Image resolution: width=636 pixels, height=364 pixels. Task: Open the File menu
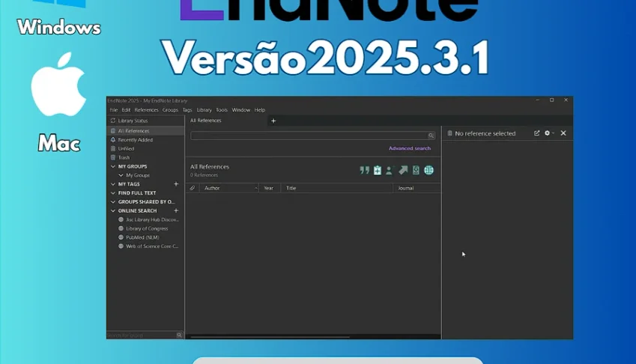point(114,110)
